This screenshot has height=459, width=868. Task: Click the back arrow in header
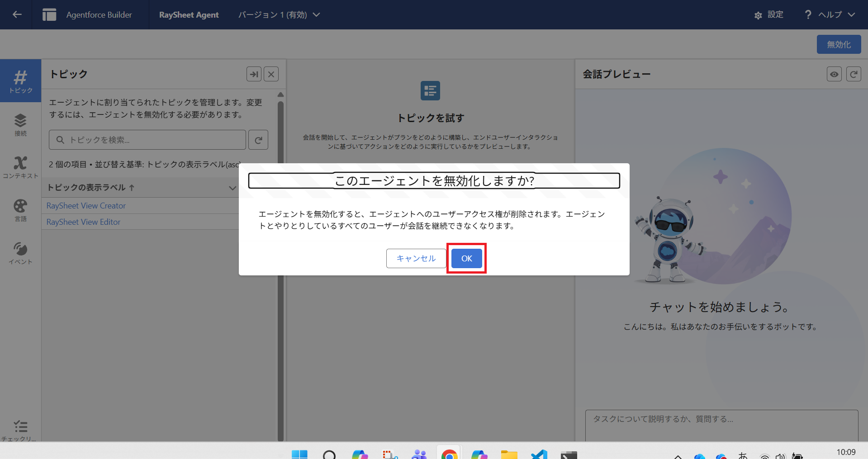click(x=17, y=14)
